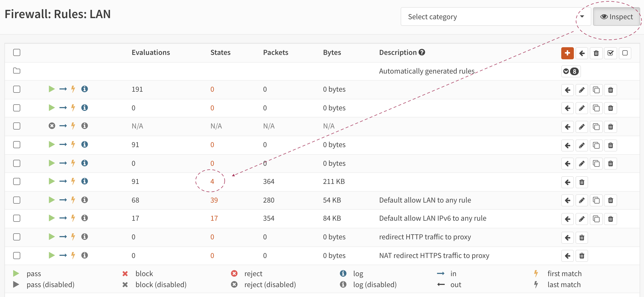
Task: Edit the Default allow LAN to any rule
Action: pyautogui.click(x=582, y=200)
